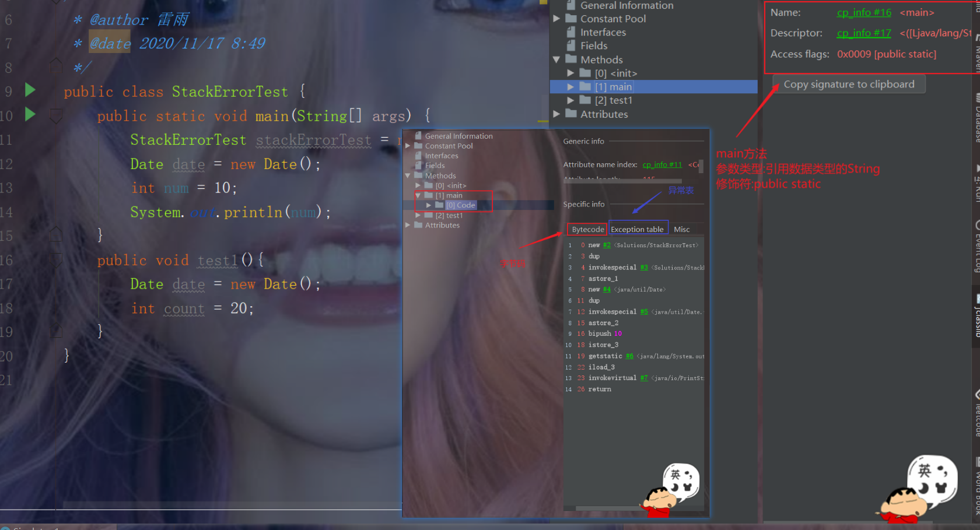Click the fold end marker at test1's closing brace
980x530 pixels.
[x=56, y=331]
